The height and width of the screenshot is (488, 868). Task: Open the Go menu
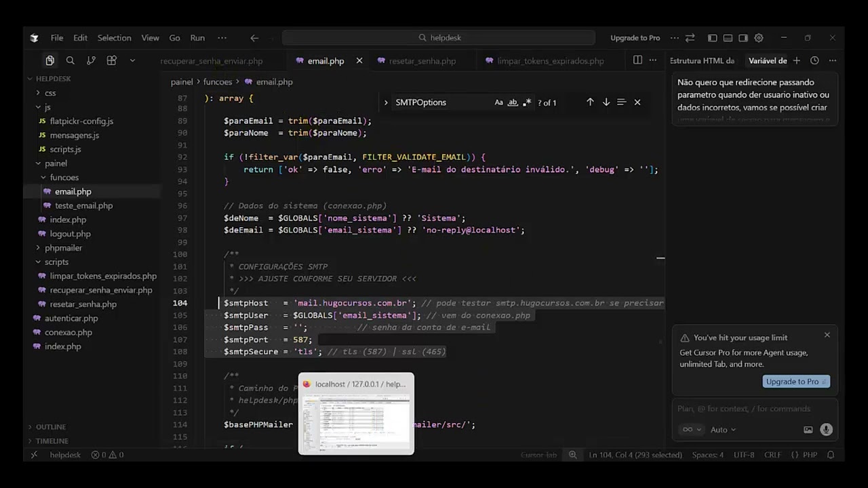tap(174, 38)
